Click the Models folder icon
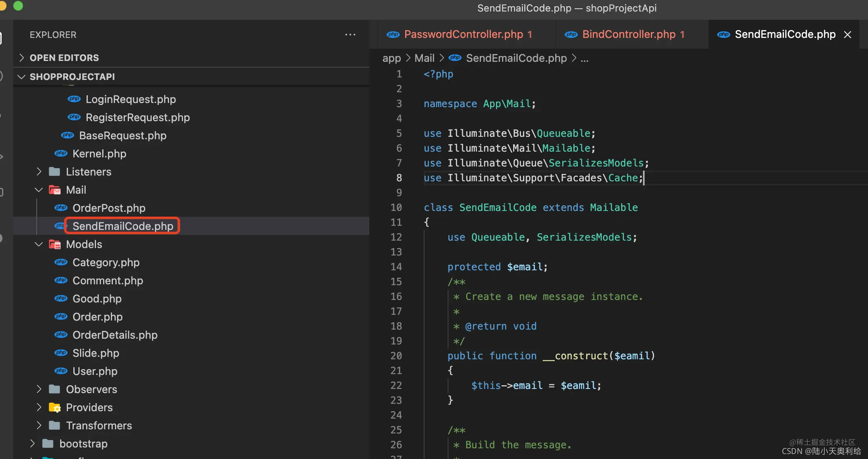Screen dimensions: 868x459 [55, 244]
